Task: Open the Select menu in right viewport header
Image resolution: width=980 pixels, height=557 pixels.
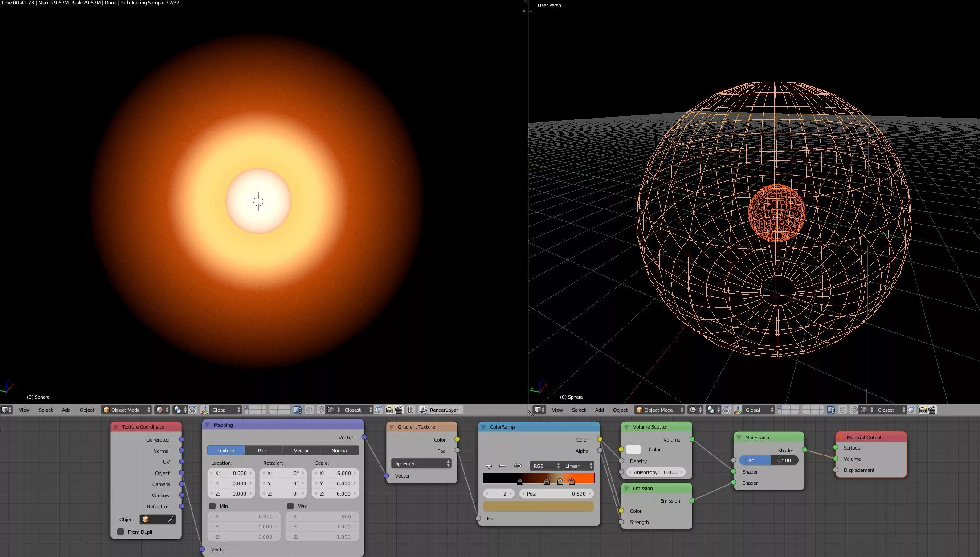Action: click(579, 410)
